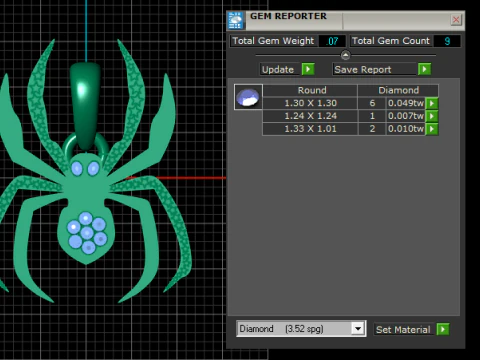Viewport: 480px width, 360px height.
Task: Click green arrow for 0.049tw row
Action: (x=432, y=103)
